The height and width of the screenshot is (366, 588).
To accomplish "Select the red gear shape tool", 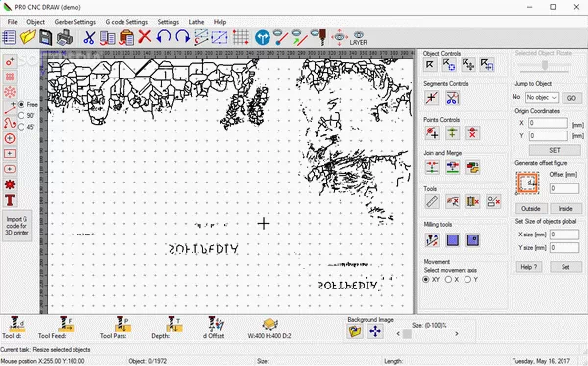I will tap(10, 184).
